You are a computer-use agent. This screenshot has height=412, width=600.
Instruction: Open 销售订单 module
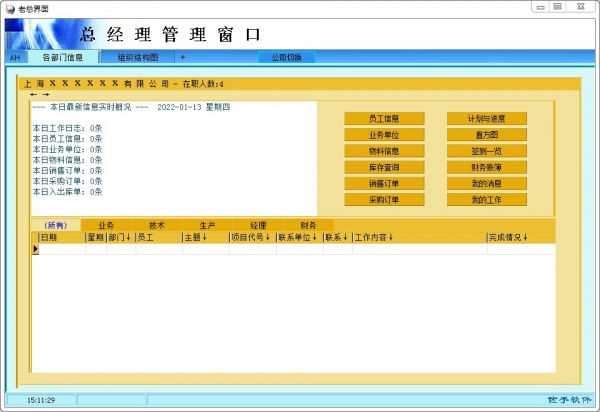point(384,184)
